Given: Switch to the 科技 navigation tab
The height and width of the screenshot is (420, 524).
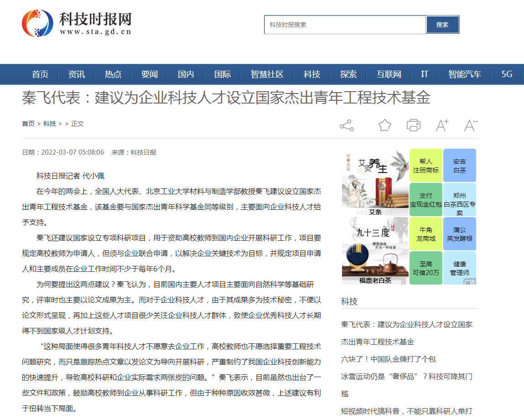Looking at the screenshot, I should point(311,74).
